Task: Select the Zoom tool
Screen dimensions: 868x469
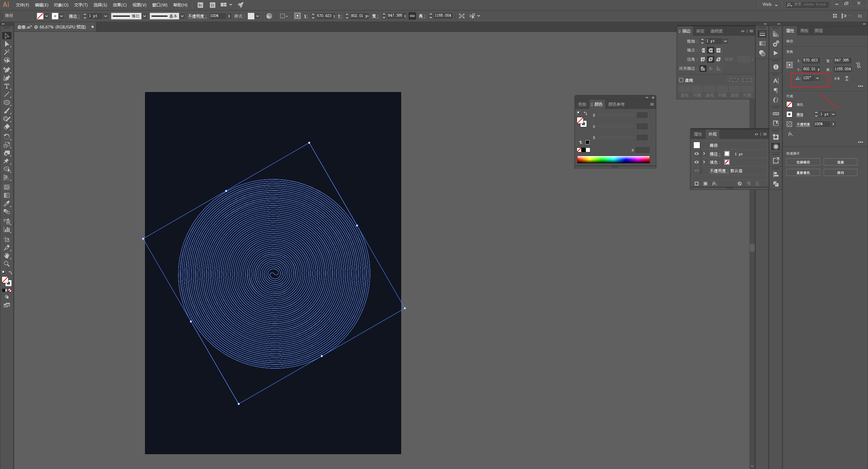Action: coord(6,264)
